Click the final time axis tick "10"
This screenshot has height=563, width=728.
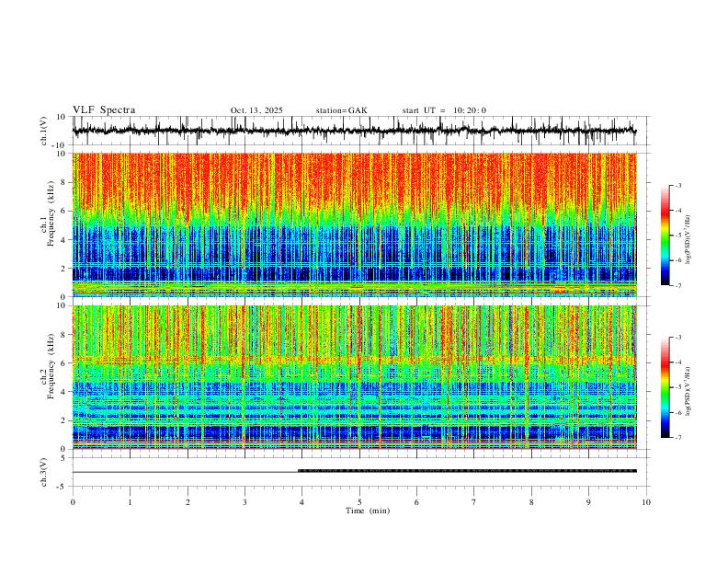click(646, 502)
